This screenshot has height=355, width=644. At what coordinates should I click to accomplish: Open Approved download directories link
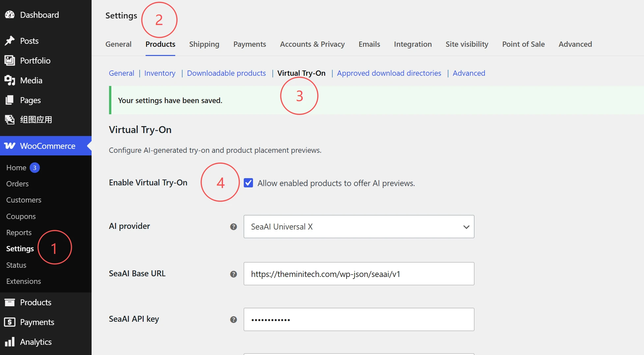389,73
